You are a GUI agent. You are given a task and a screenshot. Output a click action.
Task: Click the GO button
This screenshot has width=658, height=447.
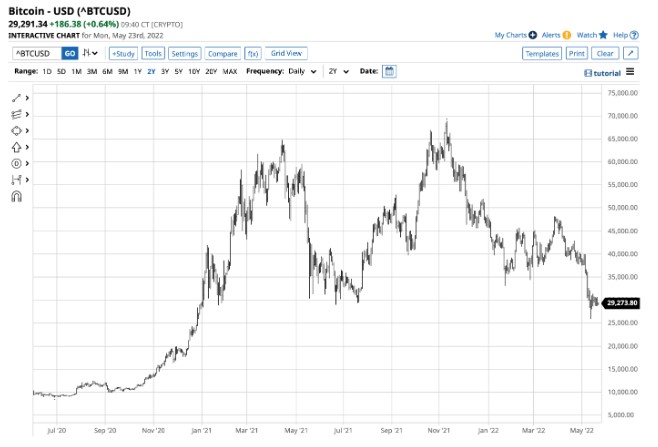[x=70, y=53]
